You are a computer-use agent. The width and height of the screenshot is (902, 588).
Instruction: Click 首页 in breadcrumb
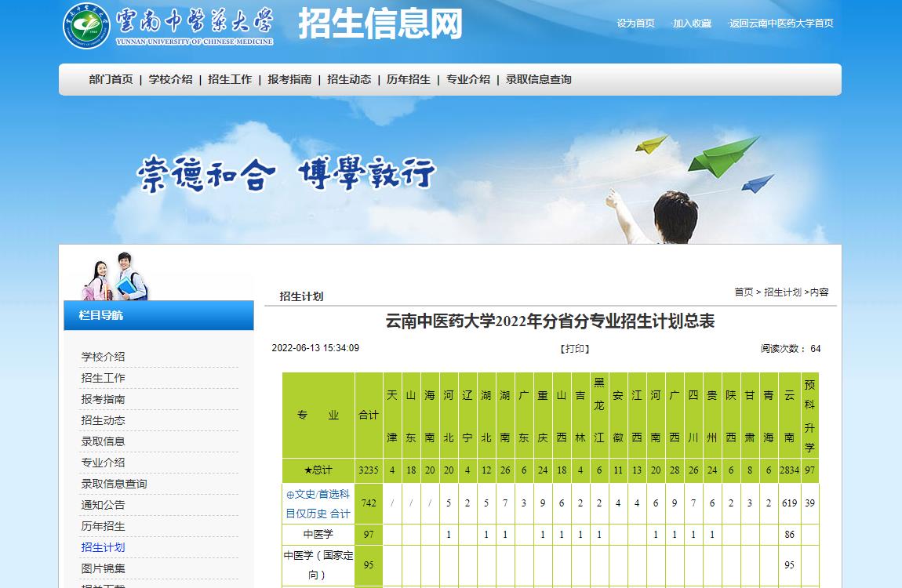[x=744, y=292]
